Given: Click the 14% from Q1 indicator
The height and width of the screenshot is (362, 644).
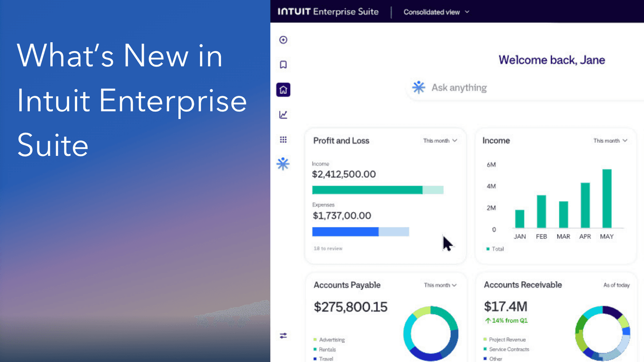Looking at the screenshot, I should tap(506, 321).
